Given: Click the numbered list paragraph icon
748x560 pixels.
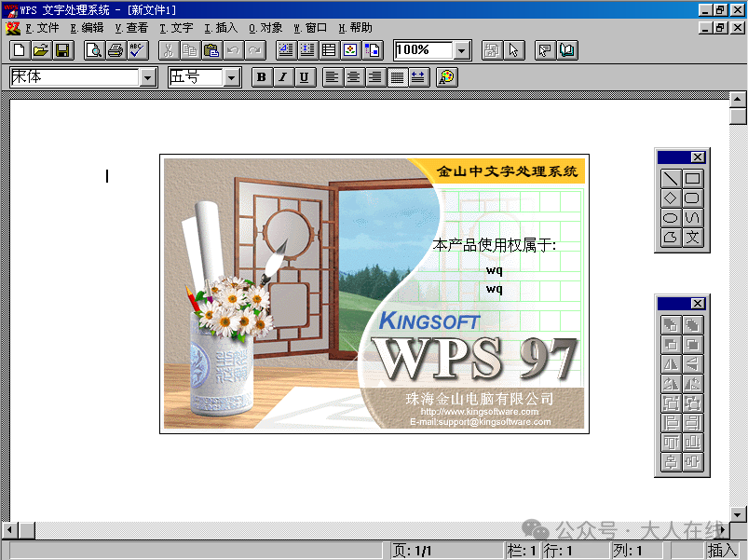Looking at the screenshot, I should (286, 50).
